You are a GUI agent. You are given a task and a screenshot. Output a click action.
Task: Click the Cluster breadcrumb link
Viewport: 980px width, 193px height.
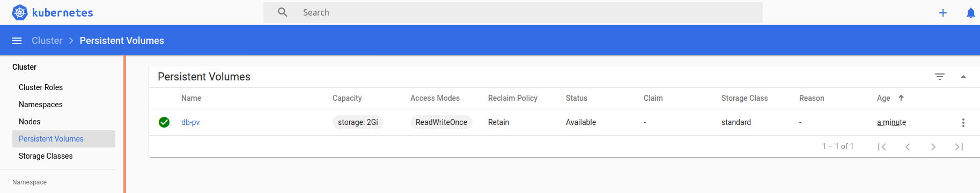pyautogui.click(x=47, y=41)
